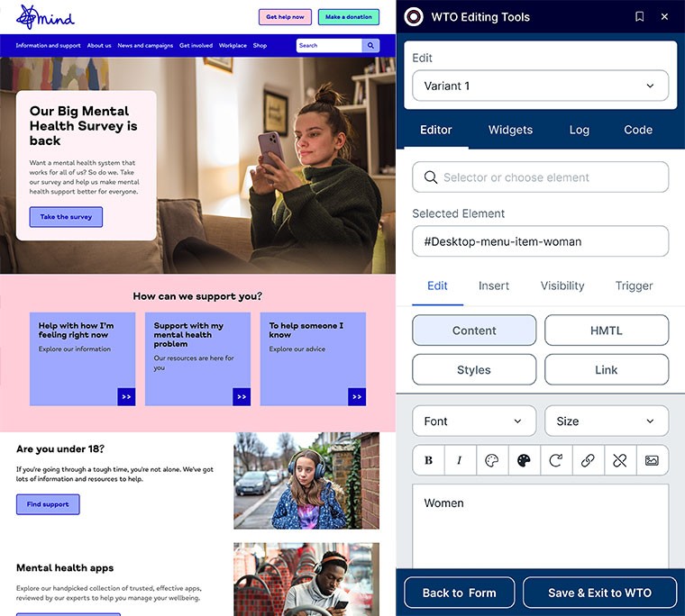Switch to the Editor tab
Image resolution: width=685 pixels, height=616 pixels.
click(436, 130)
